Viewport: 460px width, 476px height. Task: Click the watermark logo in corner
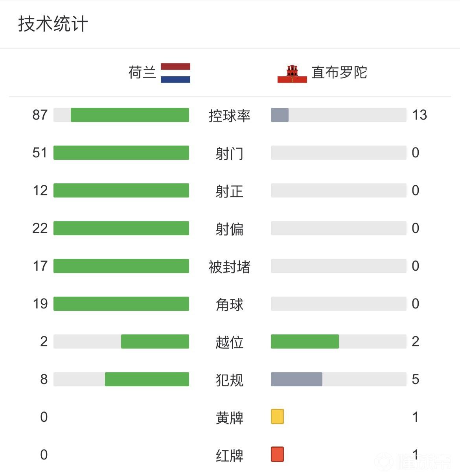[413, 461]
